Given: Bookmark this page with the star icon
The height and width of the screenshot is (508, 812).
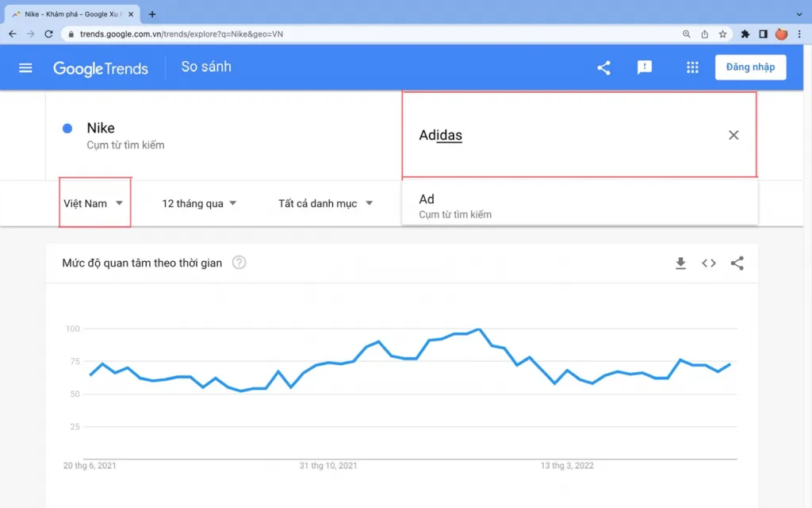Looking at the screenshot, I should pos(722,34).
